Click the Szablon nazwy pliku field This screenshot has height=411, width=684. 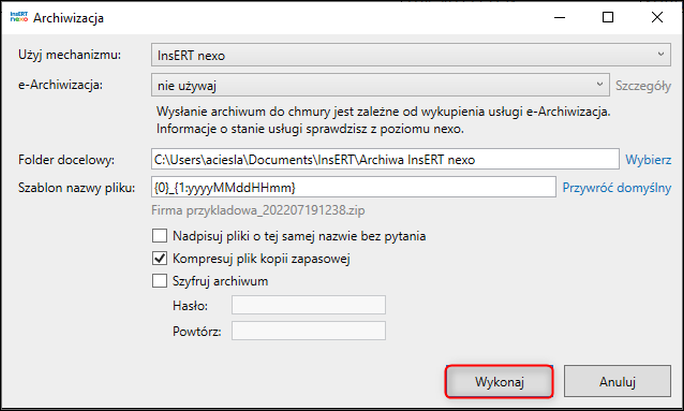351,187
